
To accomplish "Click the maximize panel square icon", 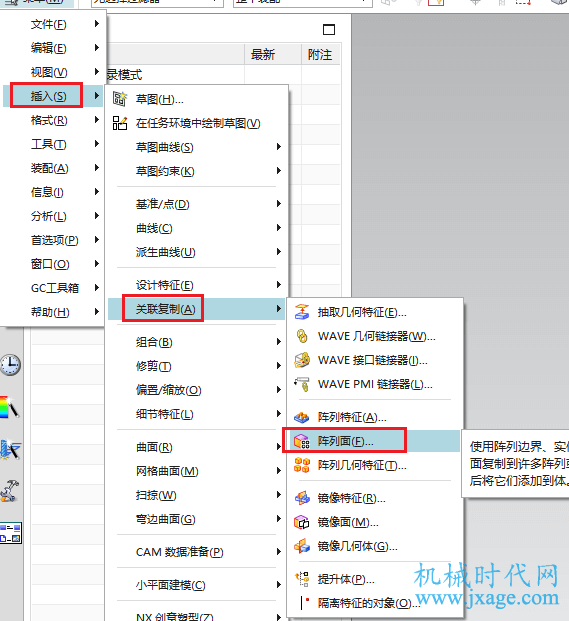I will 329,30.
